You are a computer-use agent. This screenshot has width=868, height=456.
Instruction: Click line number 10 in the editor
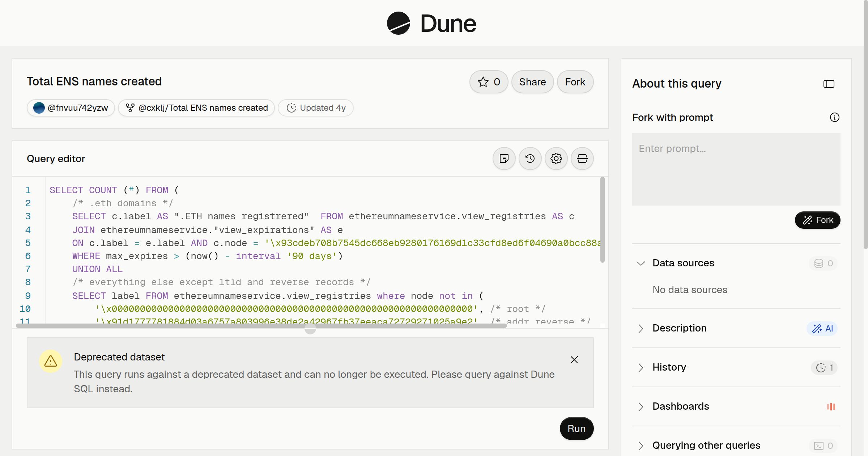[x=25, y=309]
